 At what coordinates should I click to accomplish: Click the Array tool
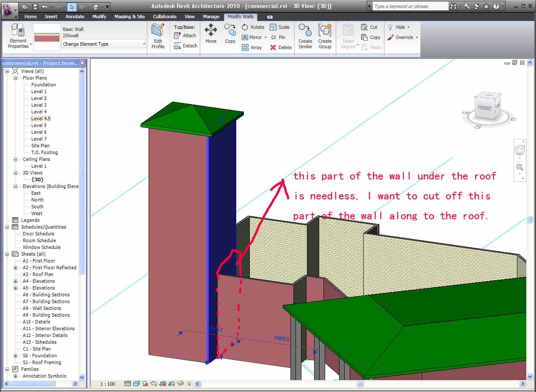pos(252,47)
